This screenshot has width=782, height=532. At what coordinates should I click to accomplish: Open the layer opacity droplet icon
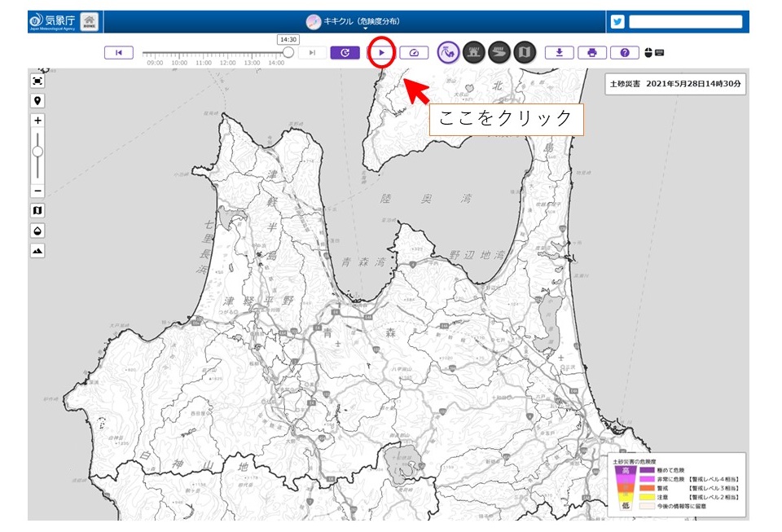click(x=37, y=231)
